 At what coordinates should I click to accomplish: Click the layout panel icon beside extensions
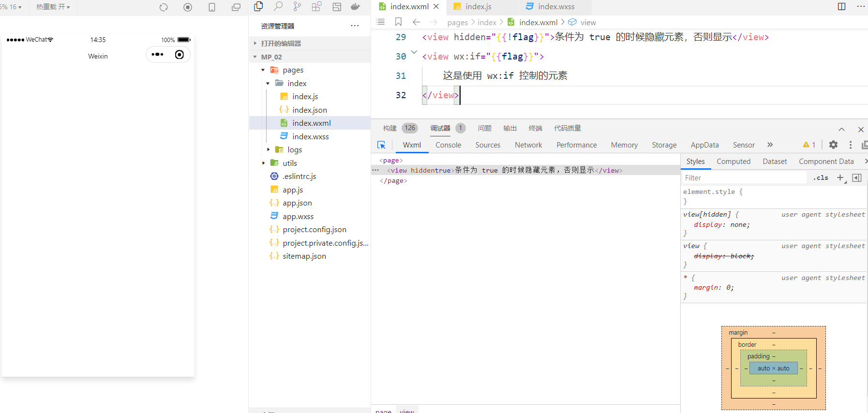(337, 6)
